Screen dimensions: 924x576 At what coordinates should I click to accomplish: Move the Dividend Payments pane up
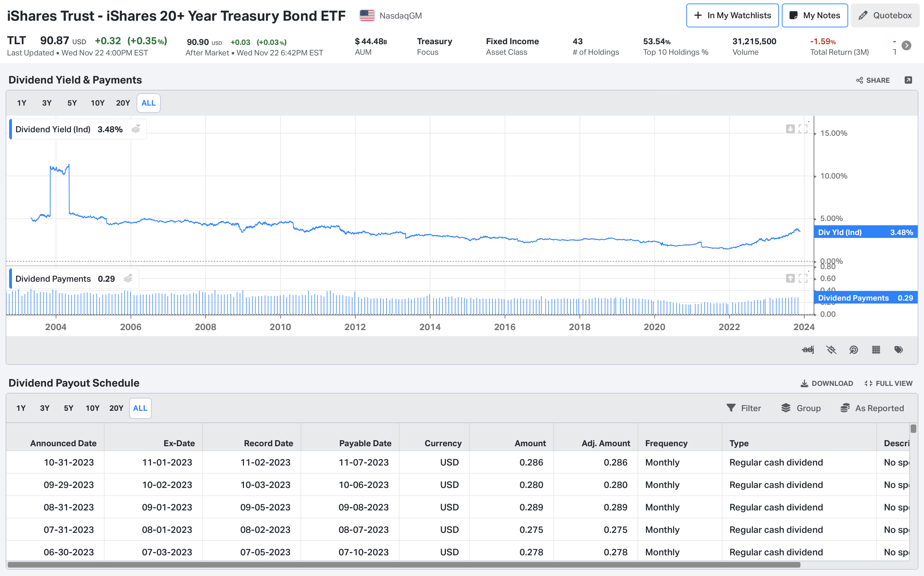(x=790, y=278)
